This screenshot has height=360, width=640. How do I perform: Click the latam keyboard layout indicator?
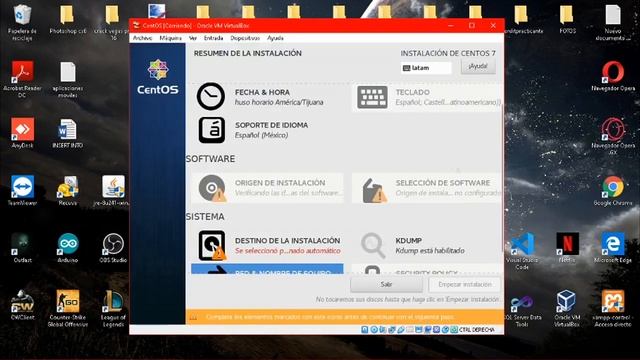426,68
